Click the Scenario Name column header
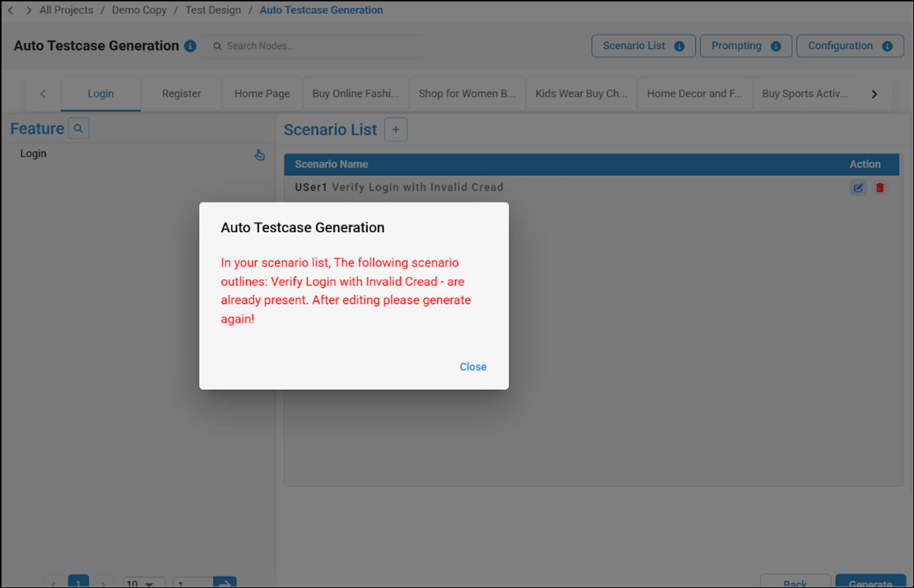The width and height of the screenshot is (914, 588). click(331, 165)
